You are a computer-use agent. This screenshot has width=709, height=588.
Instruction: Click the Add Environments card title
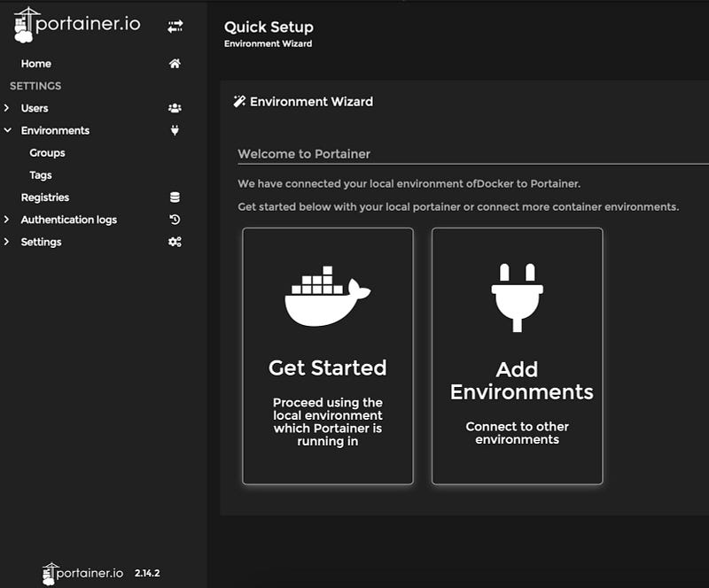[521, 381]
